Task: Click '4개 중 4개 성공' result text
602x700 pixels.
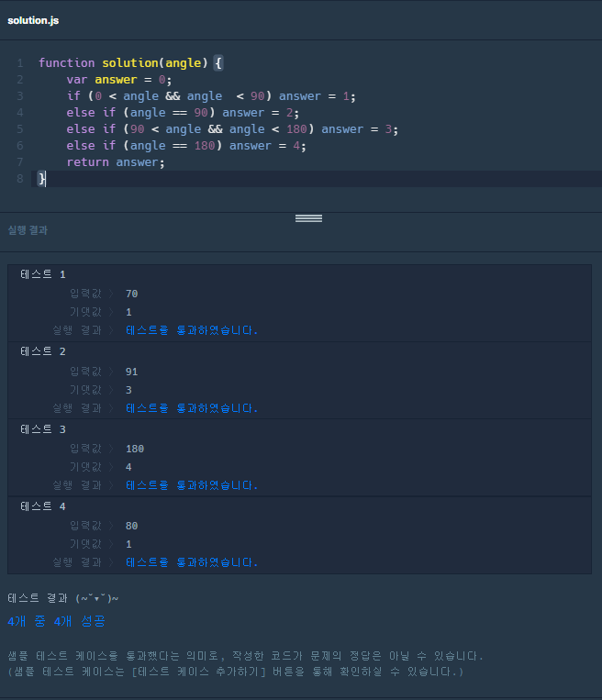Action: point(56,621)
